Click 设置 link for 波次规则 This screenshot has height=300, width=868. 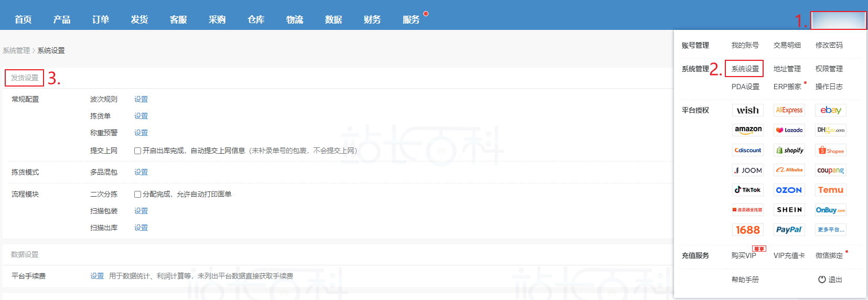tap(141, 99)
